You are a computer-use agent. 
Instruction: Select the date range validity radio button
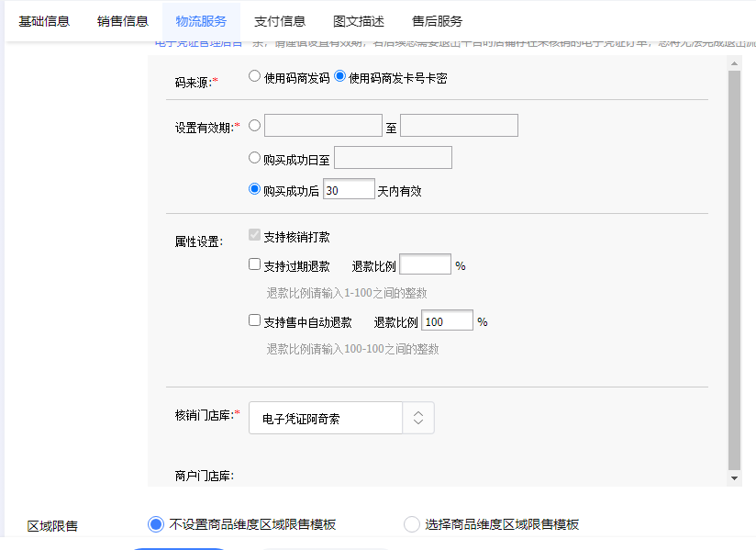[x=255, y=126]
